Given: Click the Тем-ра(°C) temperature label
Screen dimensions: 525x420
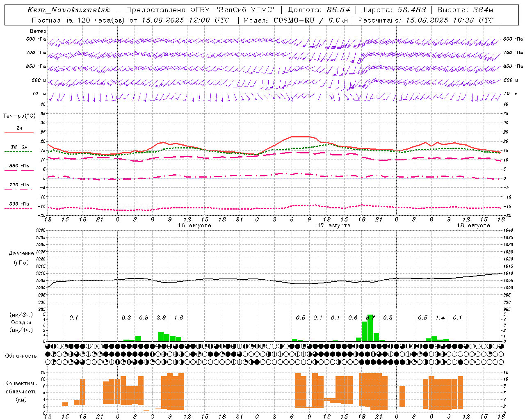Looking at the screenshot, I should pyautogui.click(x=19, y=116).
